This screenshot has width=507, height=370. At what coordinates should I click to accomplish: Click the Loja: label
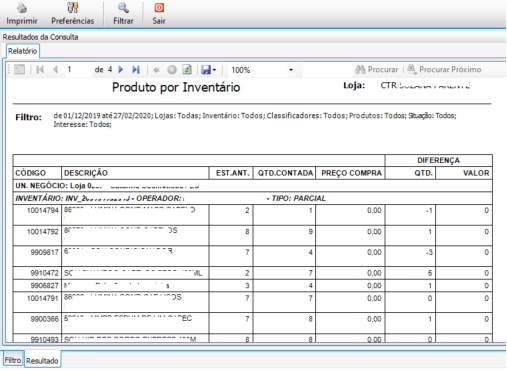click(x=354, y=85)
